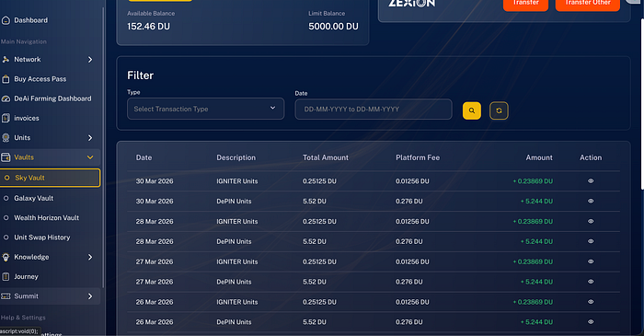Click the Limit Balance 5000.00 DU value
The height and width of the screenshot is (336, 644).
(333, 27)
